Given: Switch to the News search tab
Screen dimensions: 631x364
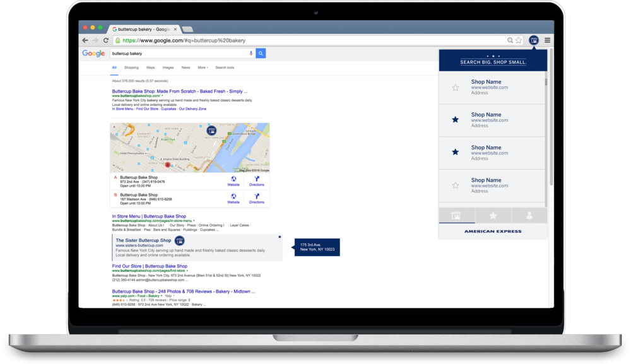Looking at the screenshot, I should click(186, 68).
